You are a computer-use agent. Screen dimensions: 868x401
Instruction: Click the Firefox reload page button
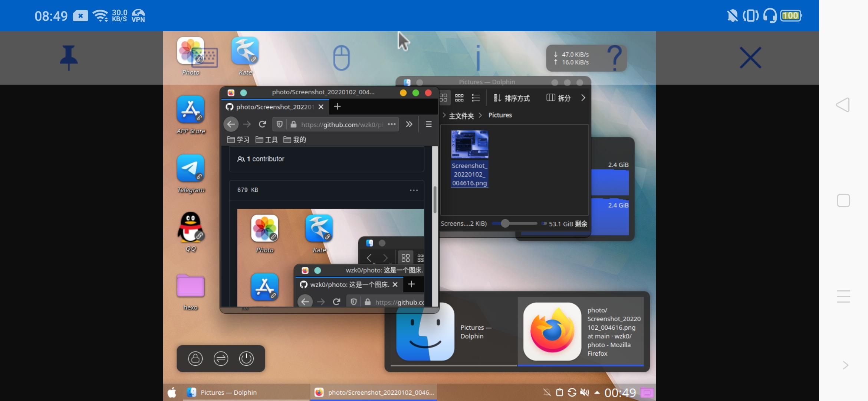(x=262, y=124)
